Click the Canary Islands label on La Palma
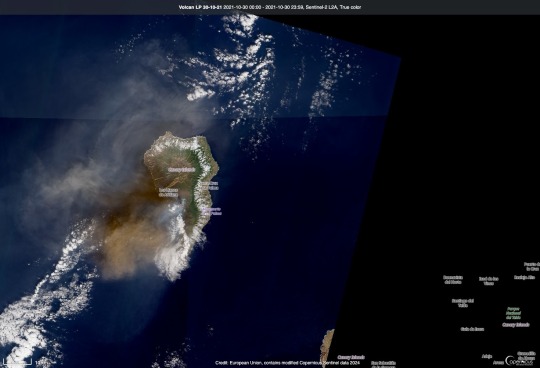540x368 pixels. (x=181, y=170)
